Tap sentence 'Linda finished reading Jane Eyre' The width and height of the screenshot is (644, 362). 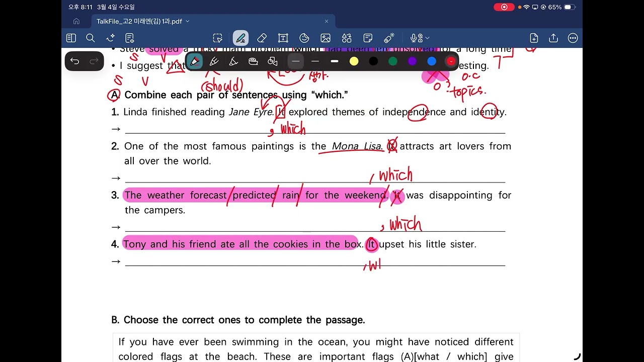(198, 112)
